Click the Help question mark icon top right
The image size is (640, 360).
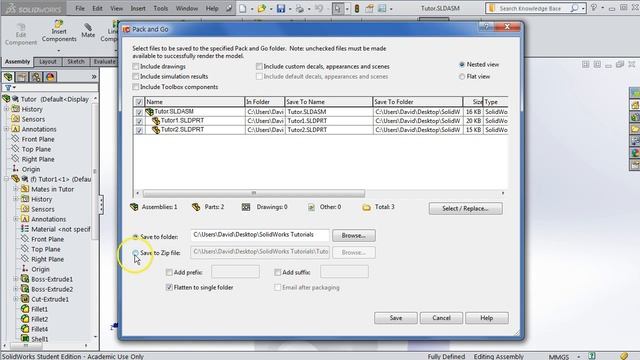[x=594, y=7]
